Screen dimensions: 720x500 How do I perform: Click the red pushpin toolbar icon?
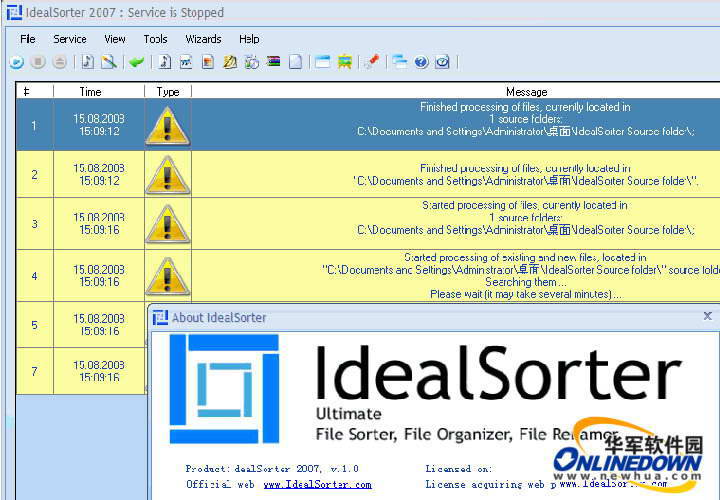click(372, 62)
